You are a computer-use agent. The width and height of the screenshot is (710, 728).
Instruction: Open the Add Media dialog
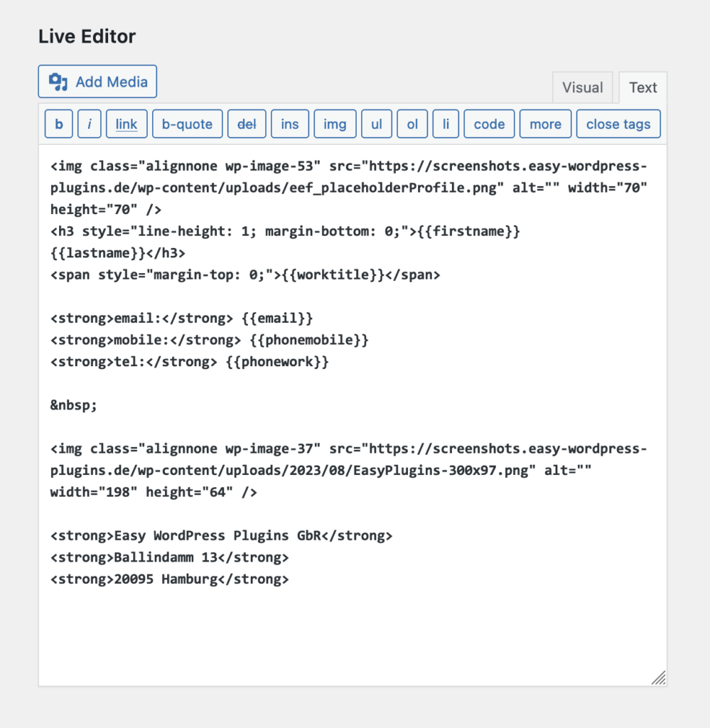pos(97,81)
